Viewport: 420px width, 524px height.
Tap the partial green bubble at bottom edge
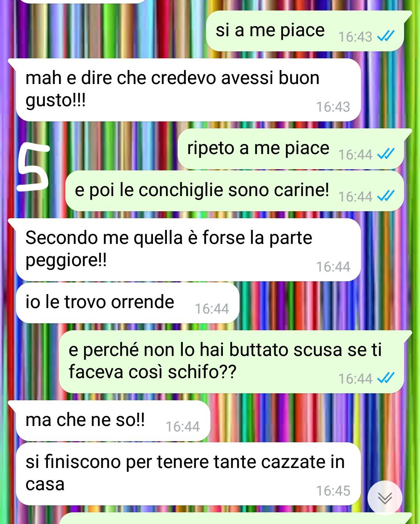235,519
